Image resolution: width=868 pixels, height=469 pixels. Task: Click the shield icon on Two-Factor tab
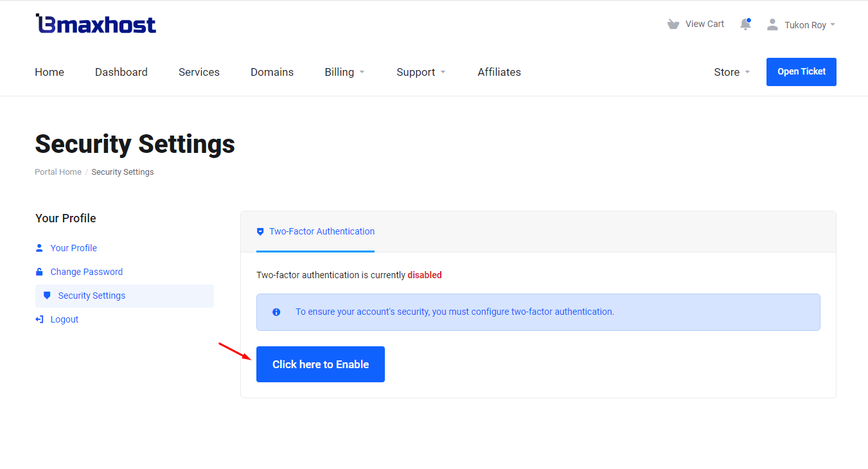pyautogui.click(x=260, y=232)
